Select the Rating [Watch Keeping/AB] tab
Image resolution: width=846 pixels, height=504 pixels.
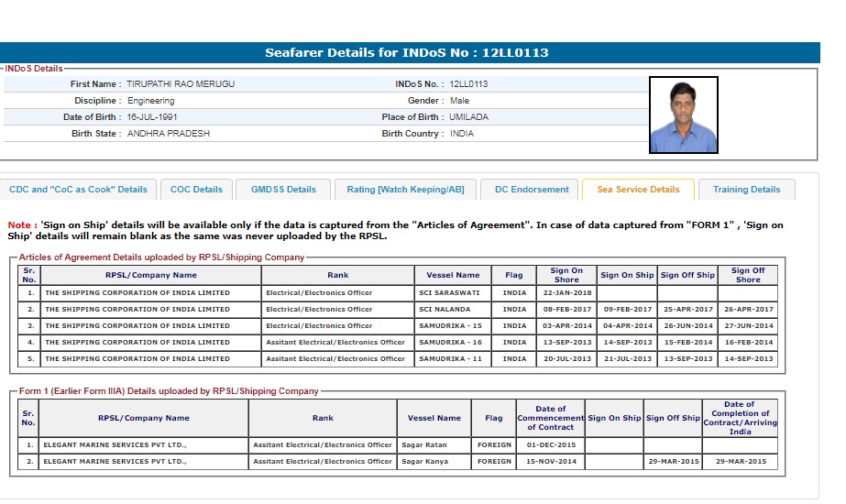405,190
